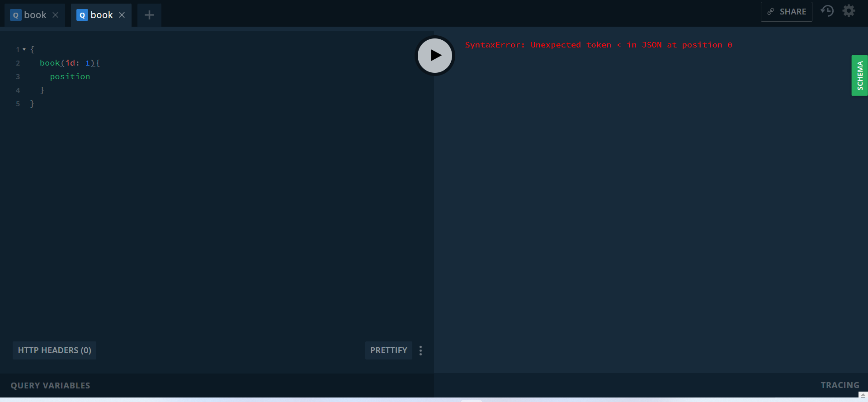Collapse the fold arrow on line 1
This screenshot has width=868, height=402.
[x=24, y=49]
